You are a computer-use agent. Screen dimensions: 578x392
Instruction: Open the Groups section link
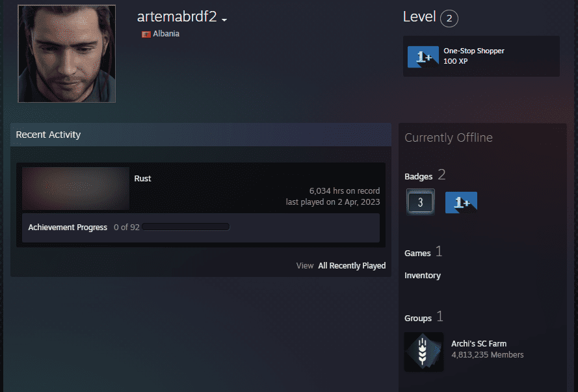pyautogui.click(x=418, y=319)
